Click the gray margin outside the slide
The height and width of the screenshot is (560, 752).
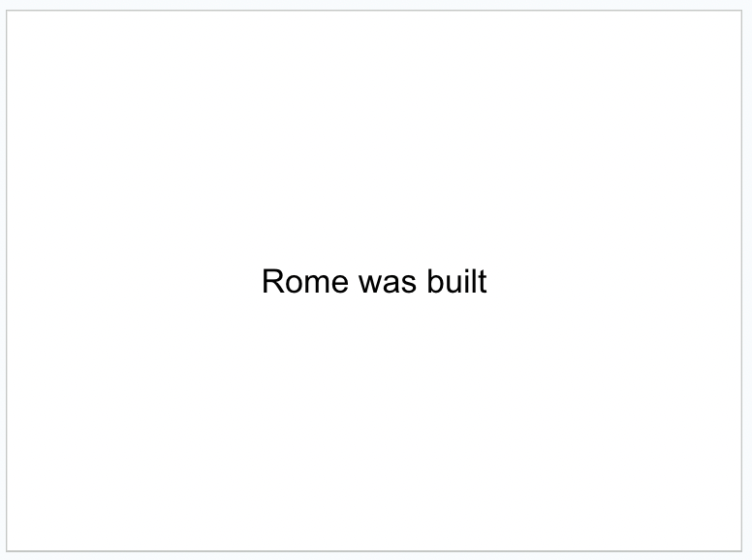coord(748,280)
